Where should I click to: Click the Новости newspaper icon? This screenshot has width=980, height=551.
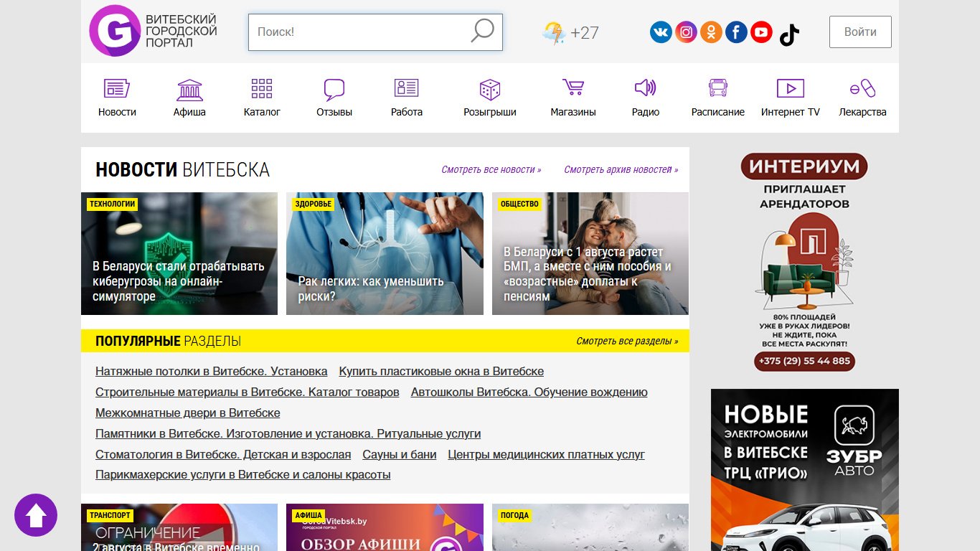117,88
